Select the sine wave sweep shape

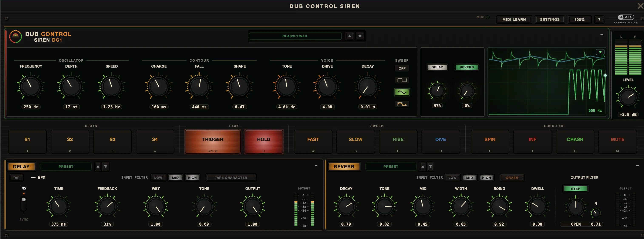(402, 92)
